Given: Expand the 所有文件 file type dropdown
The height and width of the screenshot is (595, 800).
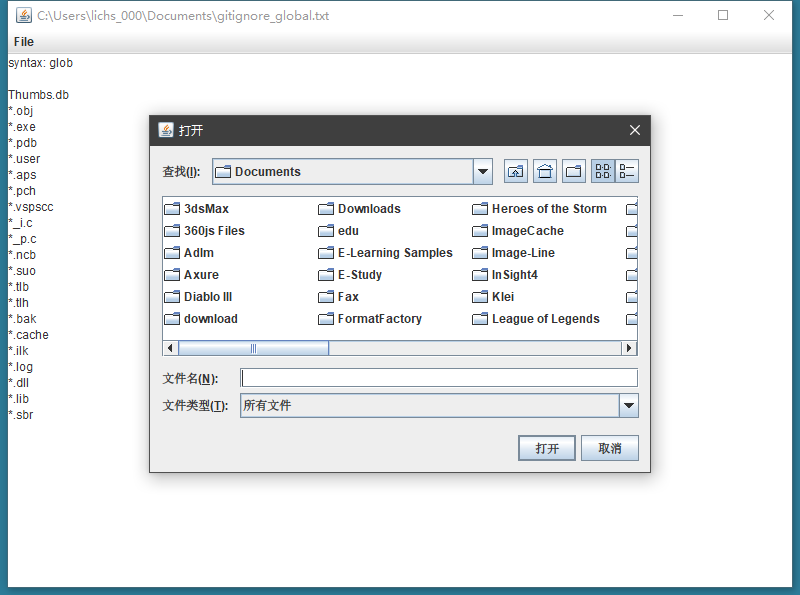Looking at the screenshot, I should click(629, 406).
